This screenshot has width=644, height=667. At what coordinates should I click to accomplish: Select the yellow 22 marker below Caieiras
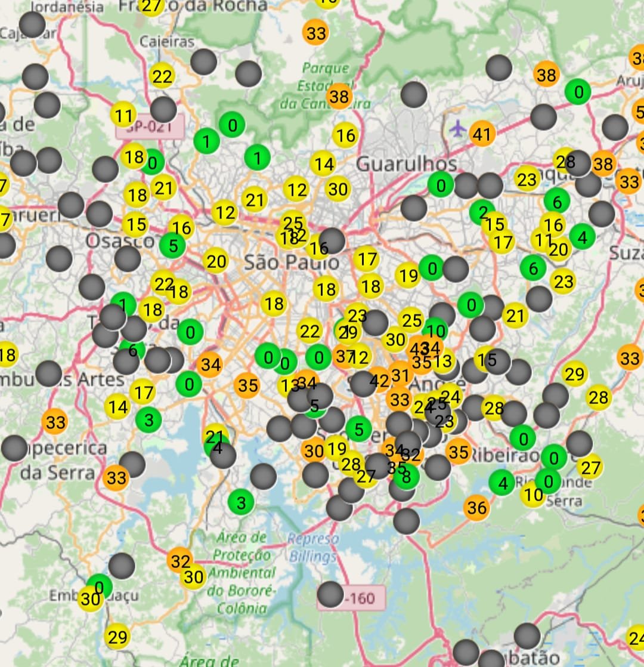(x=162, y=76)
